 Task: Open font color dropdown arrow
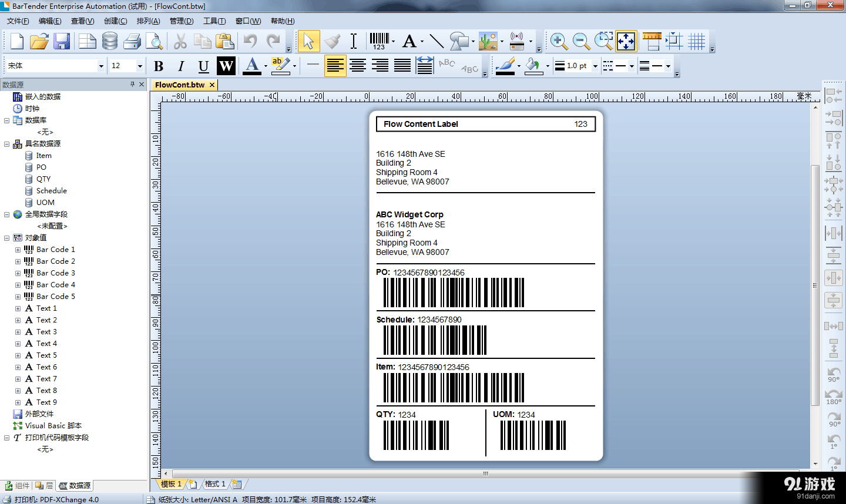pos(266,66)
